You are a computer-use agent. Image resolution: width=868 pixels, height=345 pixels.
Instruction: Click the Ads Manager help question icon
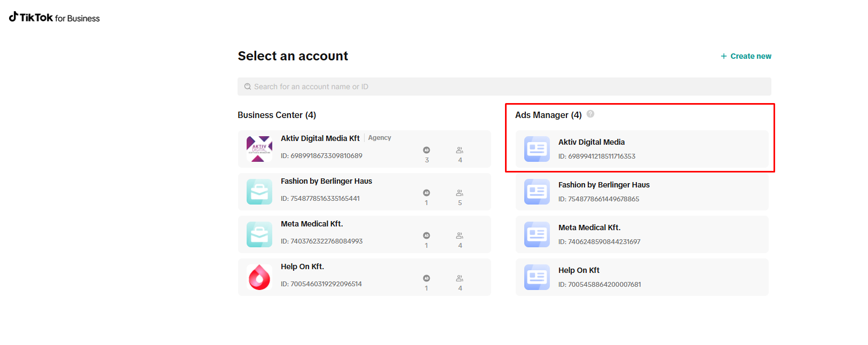click(590, 114)
